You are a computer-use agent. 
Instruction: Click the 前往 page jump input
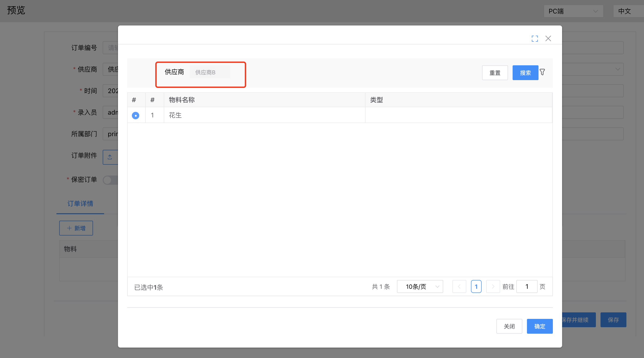(x=526, y=286)
